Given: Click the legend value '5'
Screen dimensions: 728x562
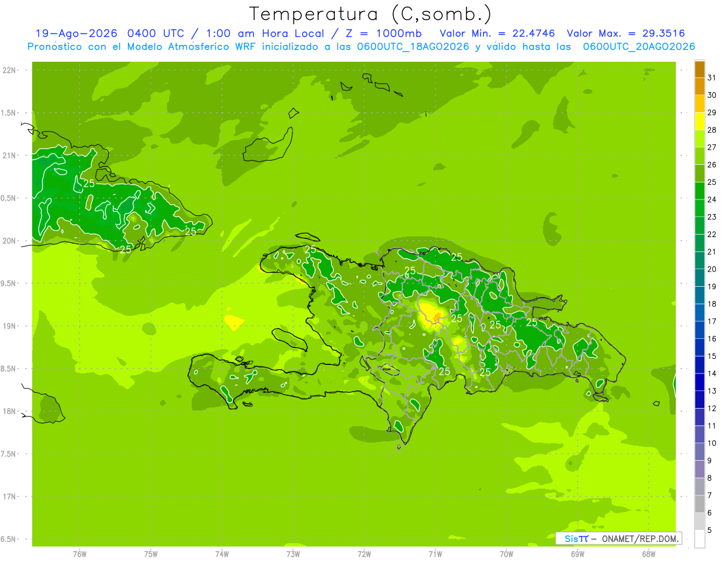Looking at the screenshot, I should (x=710, y=530).
